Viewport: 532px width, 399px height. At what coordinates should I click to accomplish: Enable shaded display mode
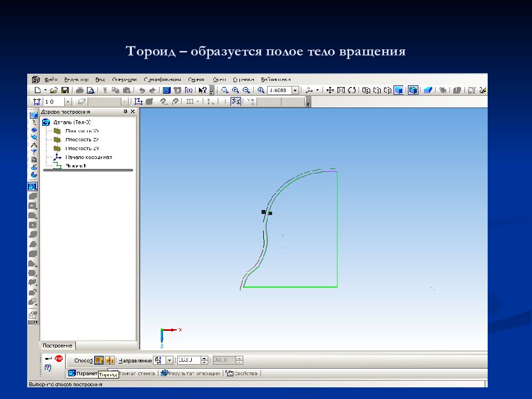click(398, 90)
